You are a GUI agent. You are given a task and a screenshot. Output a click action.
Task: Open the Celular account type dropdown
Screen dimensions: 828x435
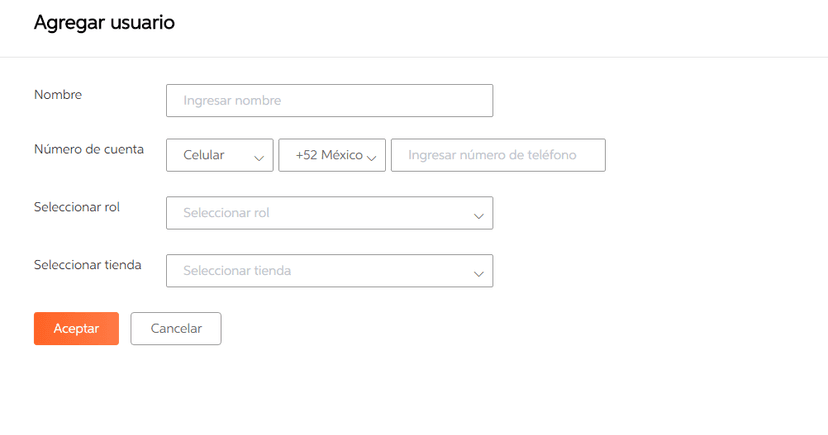pyautogui.click(x=219, y=155)
